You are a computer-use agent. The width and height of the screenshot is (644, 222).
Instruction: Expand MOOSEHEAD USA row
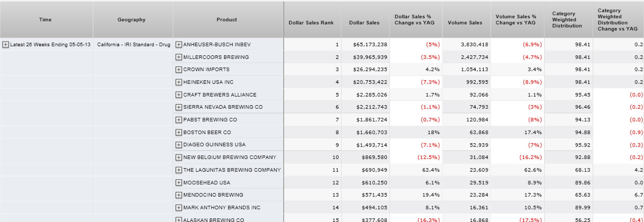coord(179,183)
